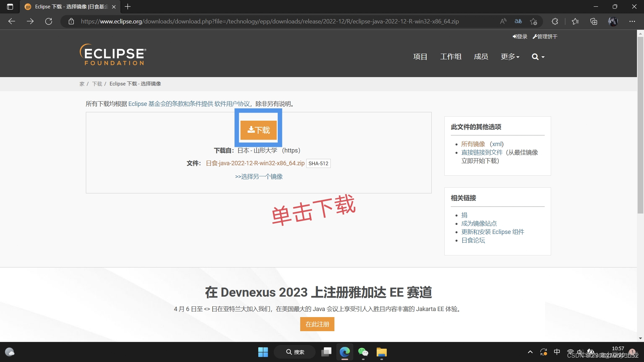Open the 项目 navigation menu item
The width and height of the screenshot is (644, 362).
click(420, 57)
